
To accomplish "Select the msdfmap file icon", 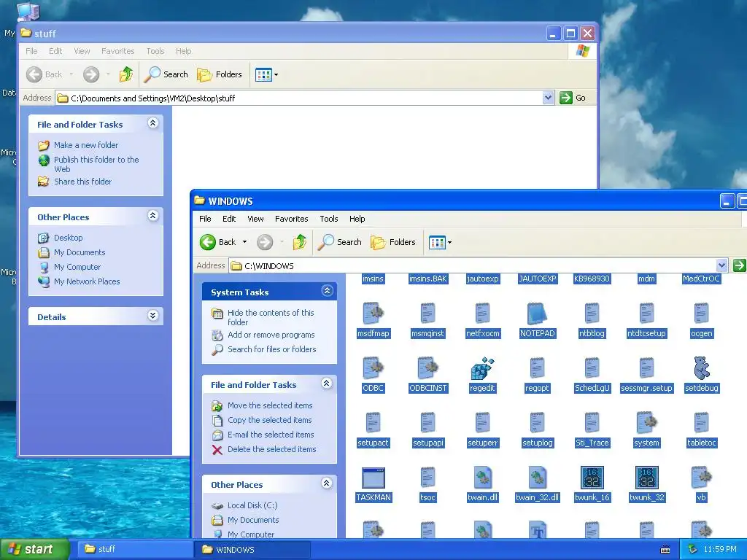I will (373, 314).
